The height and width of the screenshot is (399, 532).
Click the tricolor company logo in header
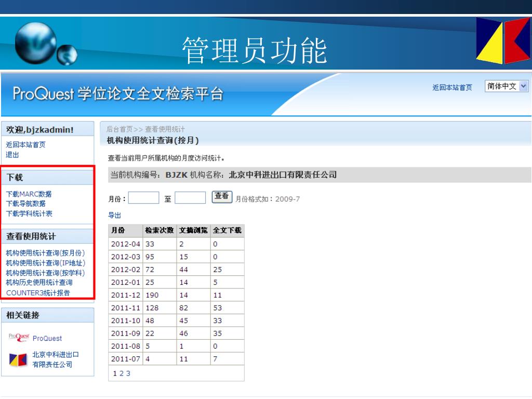pyautogui.click(x=503, y=41)
